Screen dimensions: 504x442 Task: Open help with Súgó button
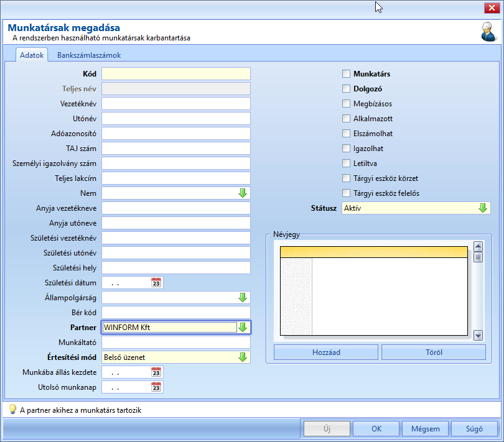[474, 428]
